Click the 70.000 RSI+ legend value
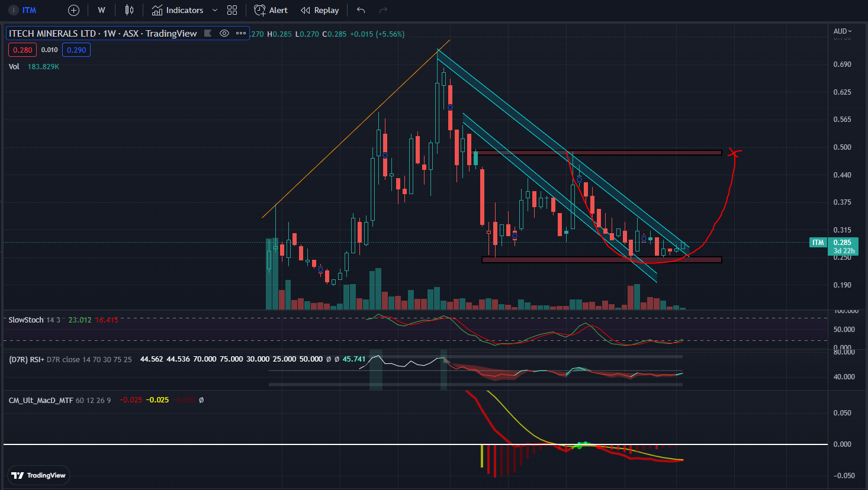 [205, 359]
